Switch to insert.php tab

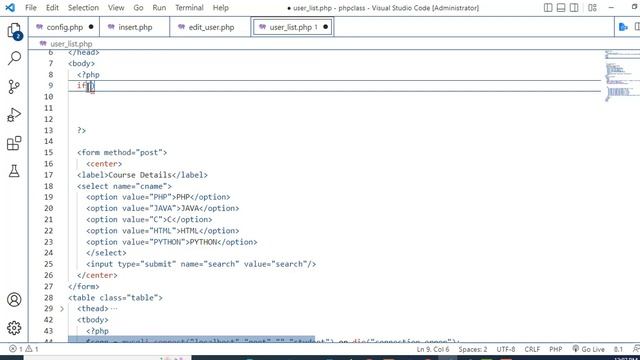click(135, 27)
